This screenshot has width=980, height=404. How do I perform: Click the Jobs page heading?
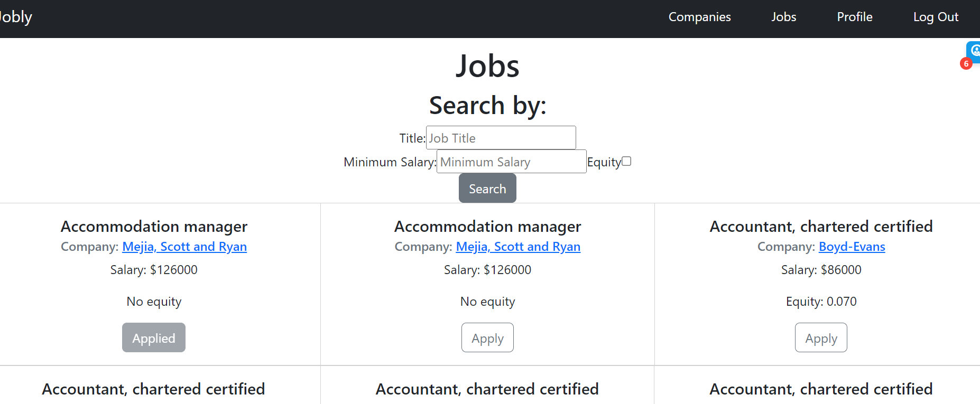coord(487,67)
